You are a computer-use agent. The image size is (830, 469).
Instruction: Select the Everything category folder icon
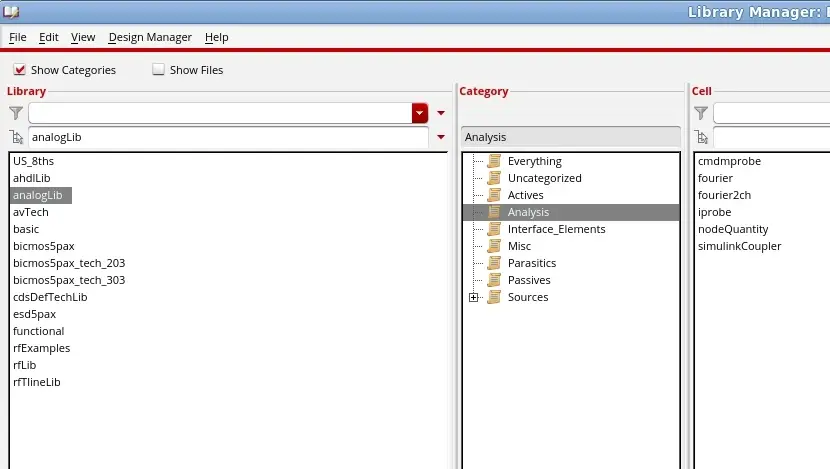click(x=494, y=161)
